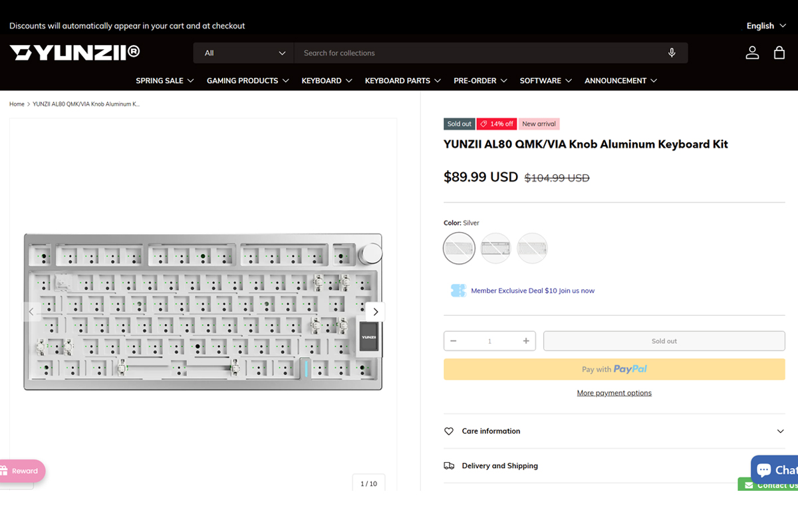The height and width of the screenshot is (532, 798).
Task: Click the member deal ticket icon
Action: pos(458,291)
